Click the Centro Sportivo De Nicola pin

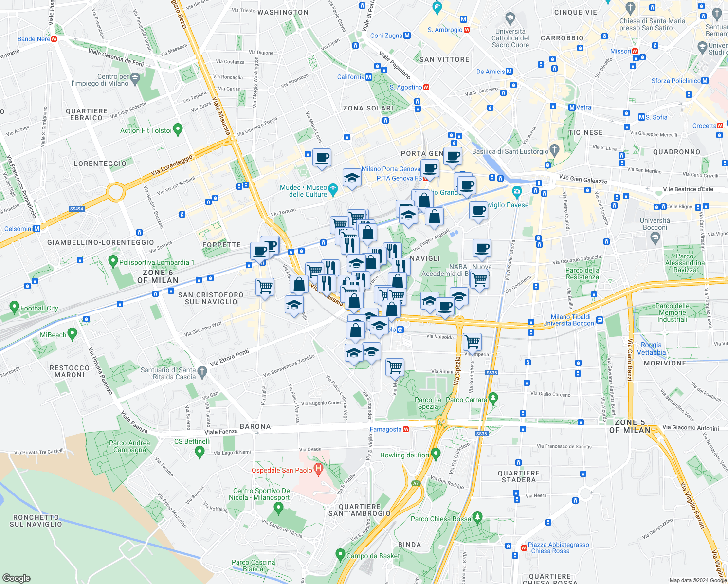(279, 509)
